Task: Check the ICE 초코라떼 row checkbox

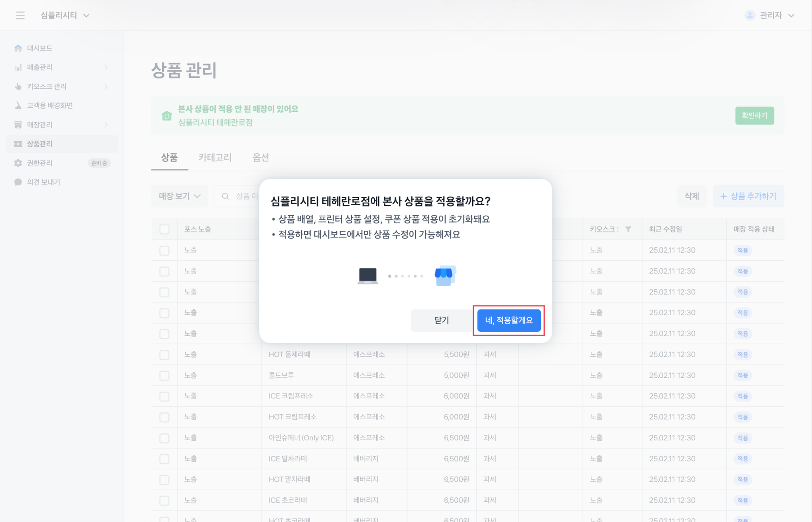Action: (164, 501)
